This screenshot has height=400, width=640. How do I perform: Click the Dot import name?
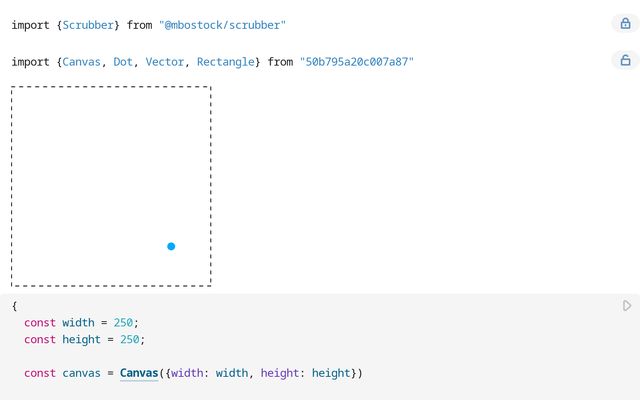pyautogui.click(x=123, y=62)
